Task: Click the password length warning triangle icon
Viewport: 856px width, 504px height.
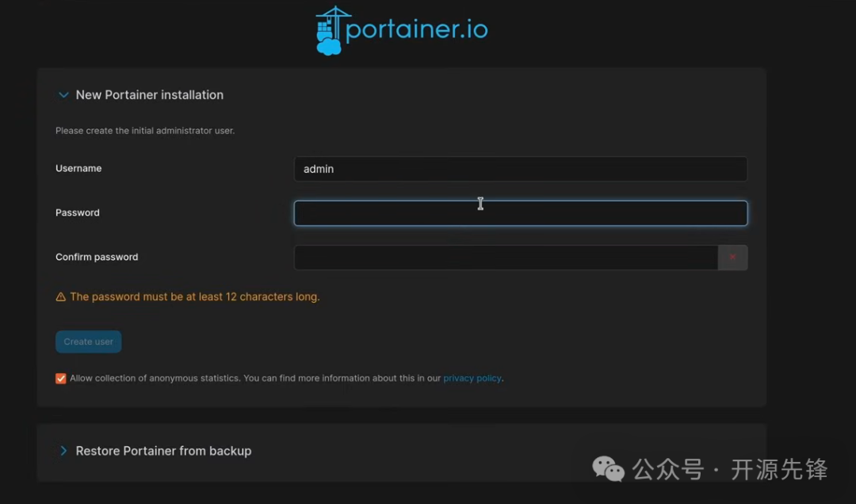Action: tap(60, 297)
